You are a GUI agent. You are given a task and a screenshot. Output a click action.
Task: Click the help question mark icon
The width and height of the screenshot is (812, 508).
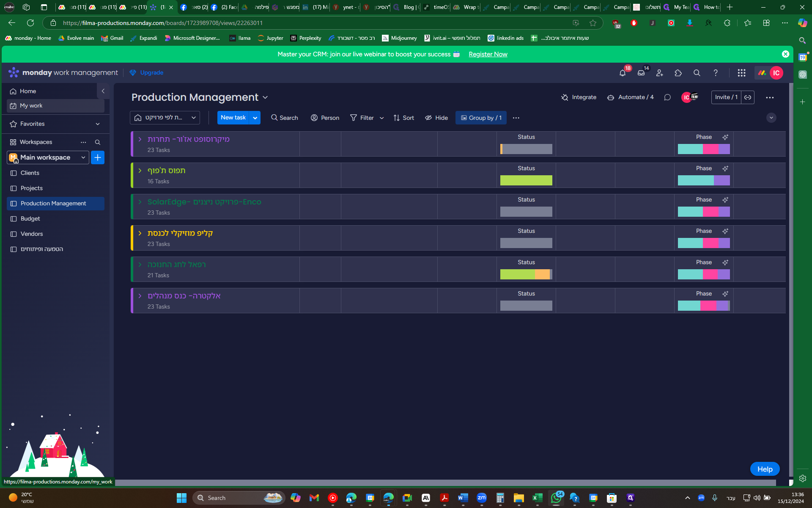pyautogui.click(x=715, y=73)
